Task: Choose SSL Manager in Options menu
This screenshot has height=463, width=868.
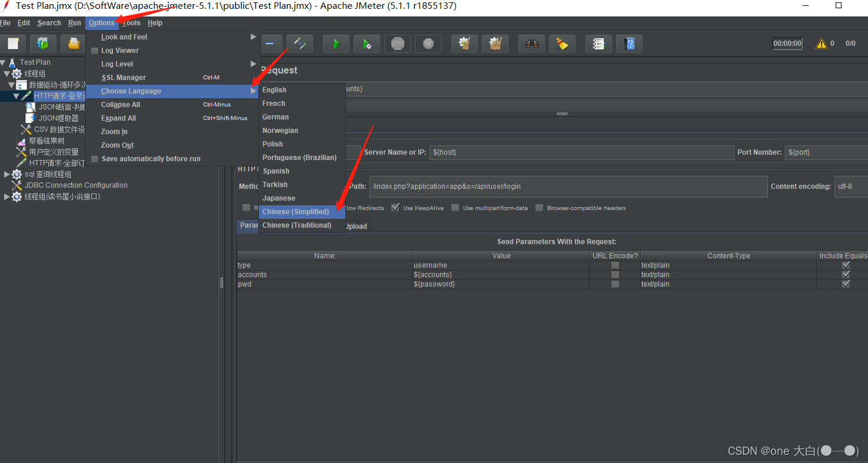Action: (x=172, y=78)
